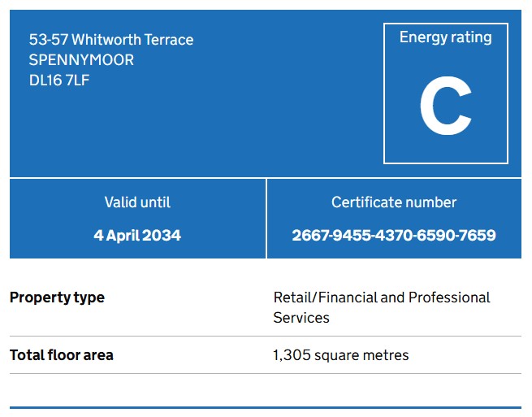Viewport: 532px width, 417px height.
Task: Click the divider between Valid until and Certificate number
Action: pos(266,219)
